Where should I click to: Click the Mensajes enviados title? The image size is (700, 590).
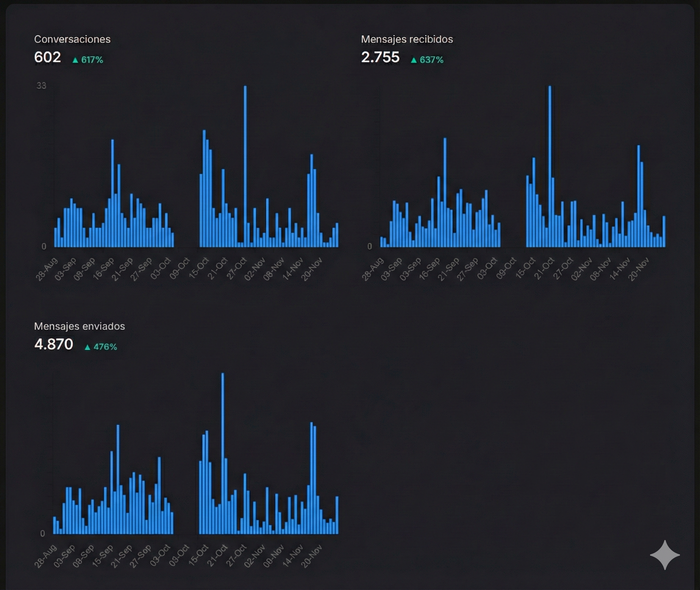point(79,326)
